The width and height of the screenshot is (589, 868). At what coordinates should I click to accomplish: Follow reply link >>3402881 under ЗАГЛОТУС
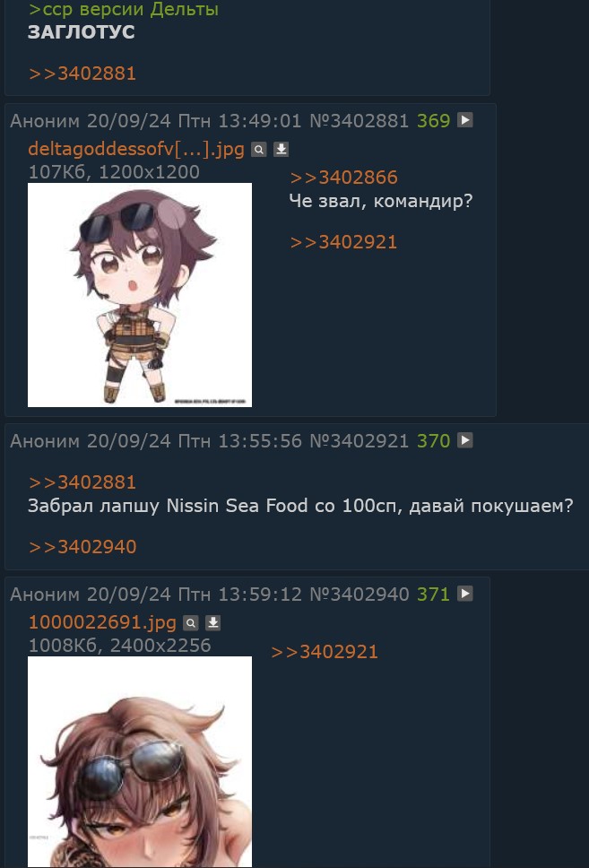point(82,74)
